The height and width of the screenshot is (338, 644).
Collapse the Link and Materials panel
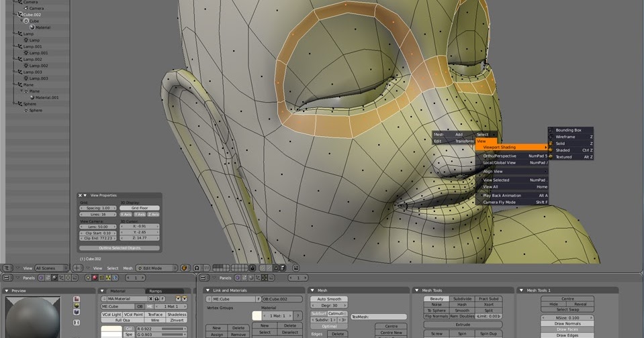[208, 290]
